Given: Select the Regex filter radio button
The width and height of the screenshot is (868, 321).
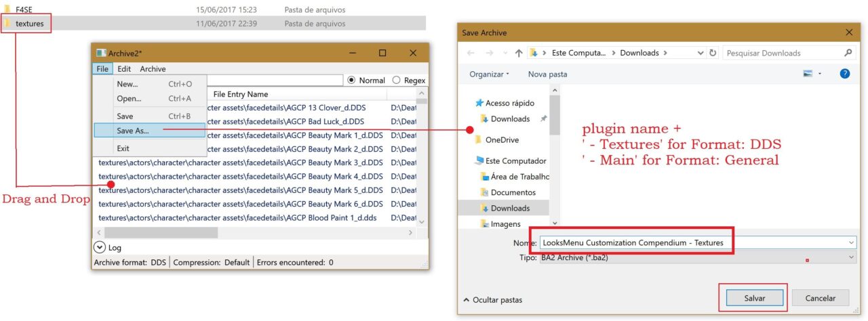Looking at the screenshot, I should click(397, 80).
